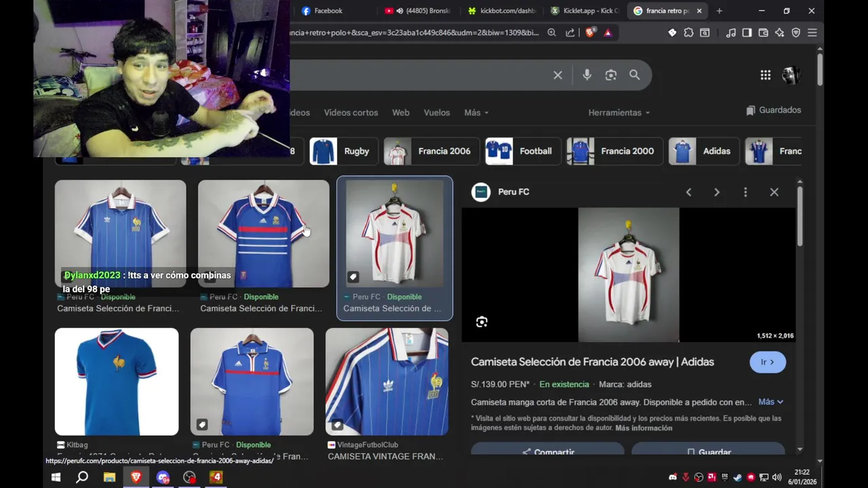868x488 pixels.
Task: Open the Discord system tray icon
Action: 673,477
